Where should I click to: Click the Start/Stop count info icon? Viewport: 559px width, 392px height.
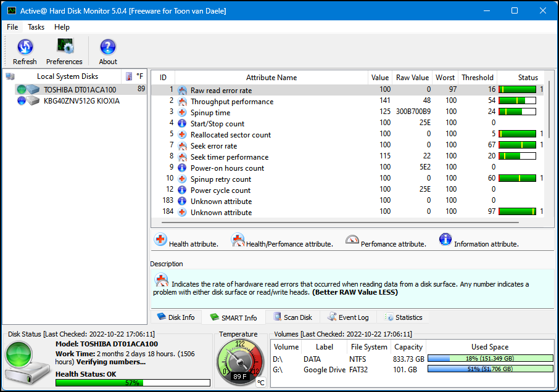coord(182,123)
